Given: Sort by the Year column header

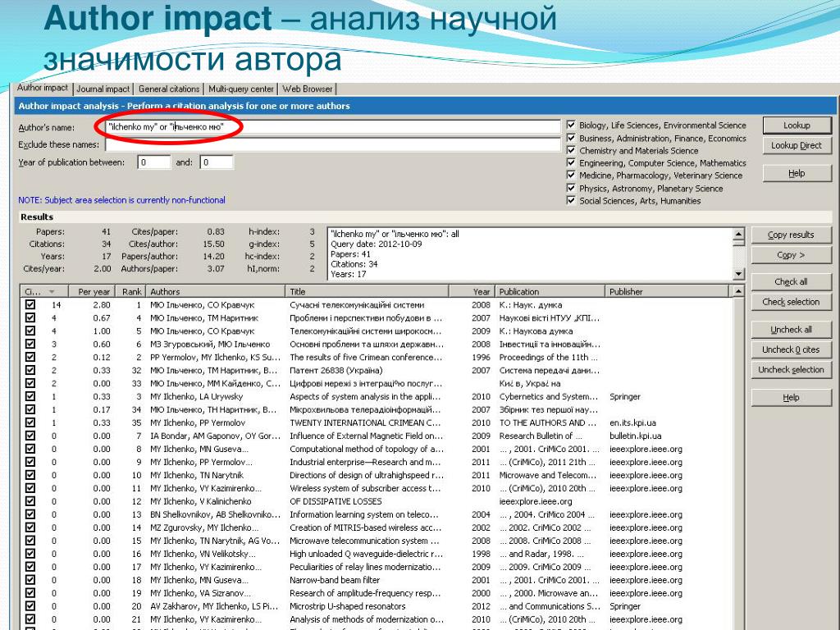Looking at the screenshot, I should (x=472, y=292).
